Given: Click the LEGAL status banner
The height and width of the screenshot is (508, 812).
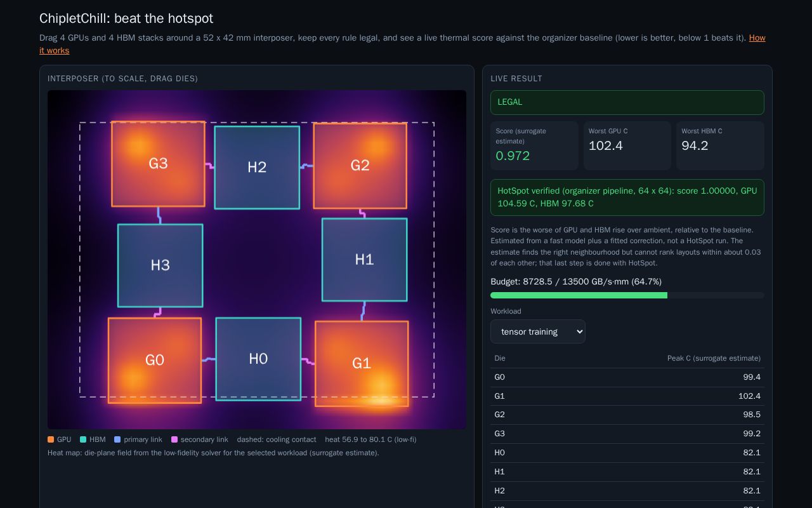Looking at the screenshot, I should pyautogui.click(x=627, y=102).
